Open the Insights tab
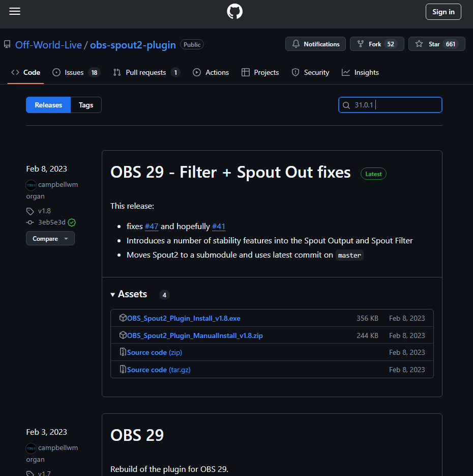 tap(360, 73)
